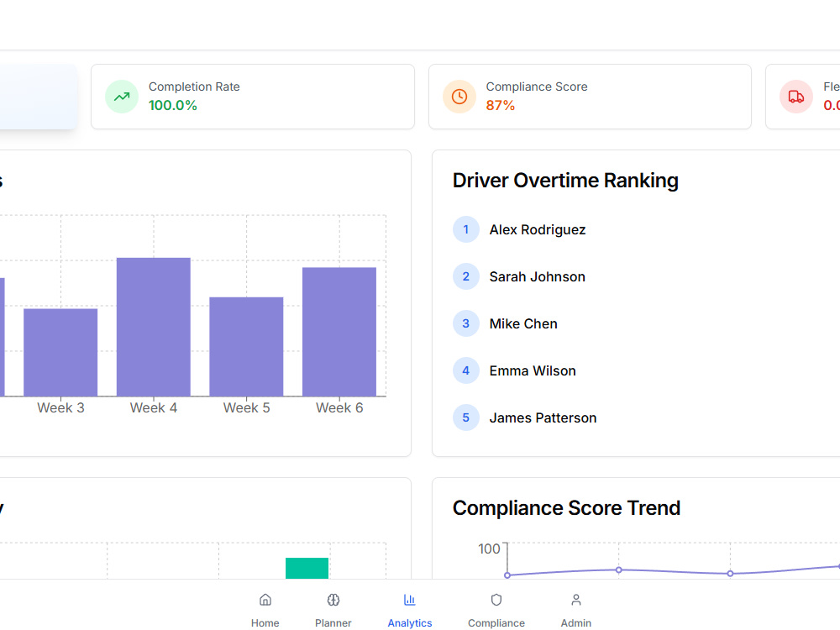840x630 pixels.
Task: Click rank badge 2 for Sarah Johnson
Action: click(x=466, y=276)
